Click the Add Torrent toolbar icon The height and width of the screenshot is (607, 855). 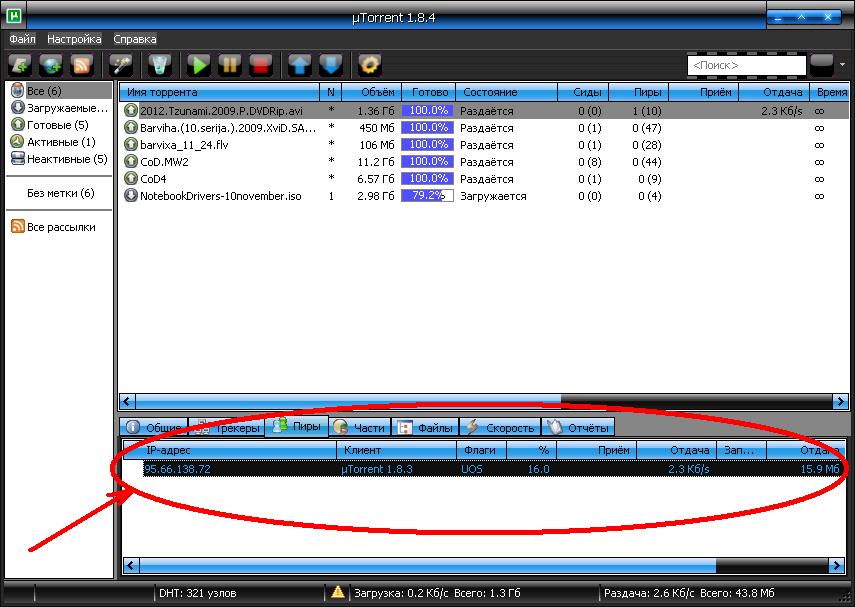click(x=20, y=65)
